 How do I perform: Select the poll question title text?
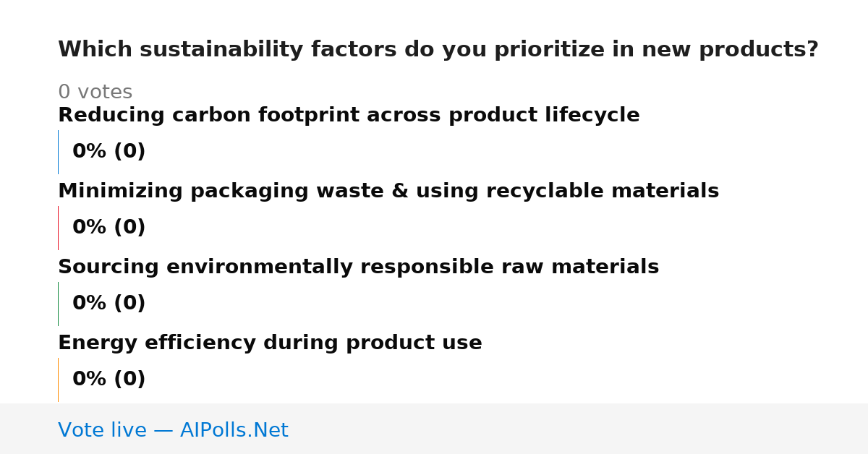(438, 50)
